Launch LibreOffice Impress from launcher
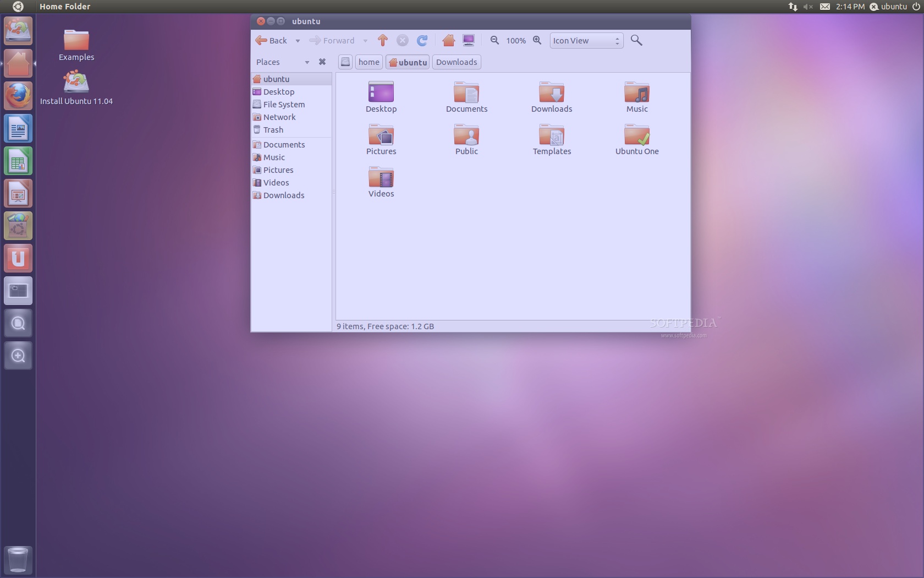Viewport: 924px width, 578px height. click(x=18, y=193)
